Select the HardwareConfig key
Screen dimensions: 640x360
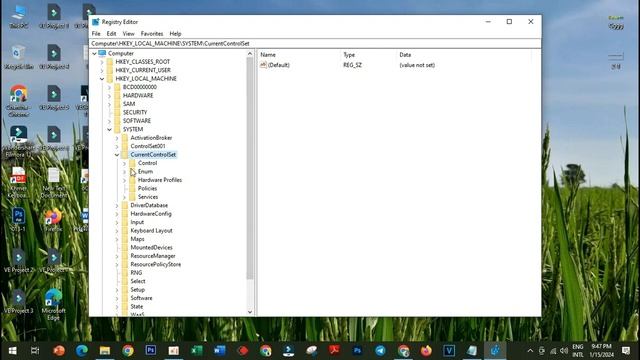151,214
